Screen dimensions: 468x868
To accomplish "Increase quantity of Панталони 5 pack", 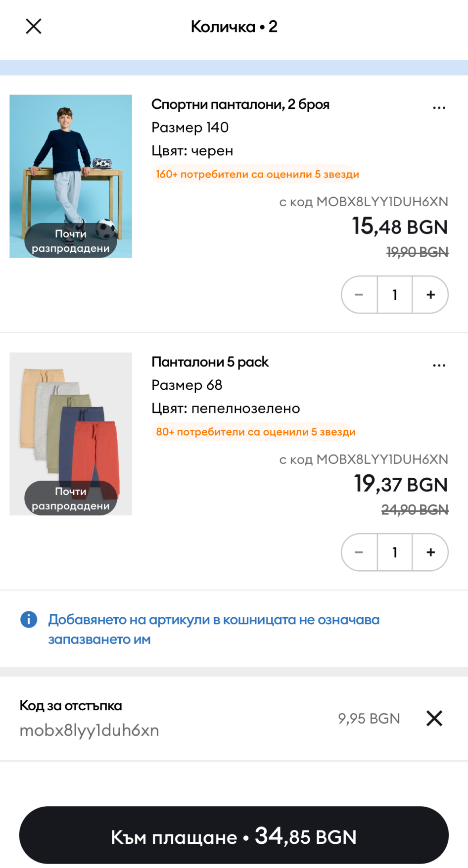I will coord(430,552).
